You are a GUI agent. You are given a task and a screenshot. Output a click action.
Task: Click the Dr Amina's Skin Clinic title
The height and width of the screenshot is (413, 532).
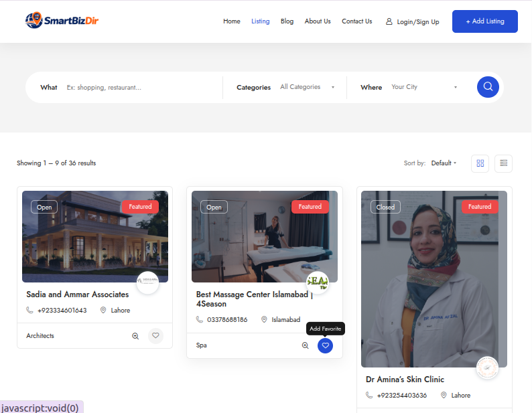pos(405,380)
